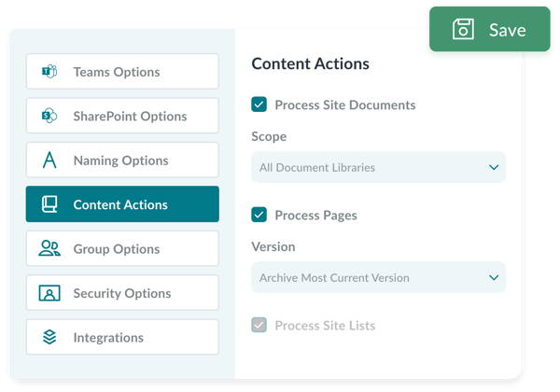
Task: Switch to Naming Options
Action: coord(122,160)
